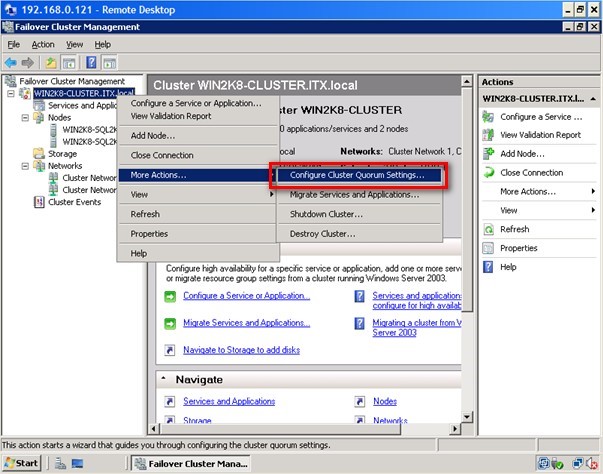Choose Shutdown Cluster from submenu

359,214
